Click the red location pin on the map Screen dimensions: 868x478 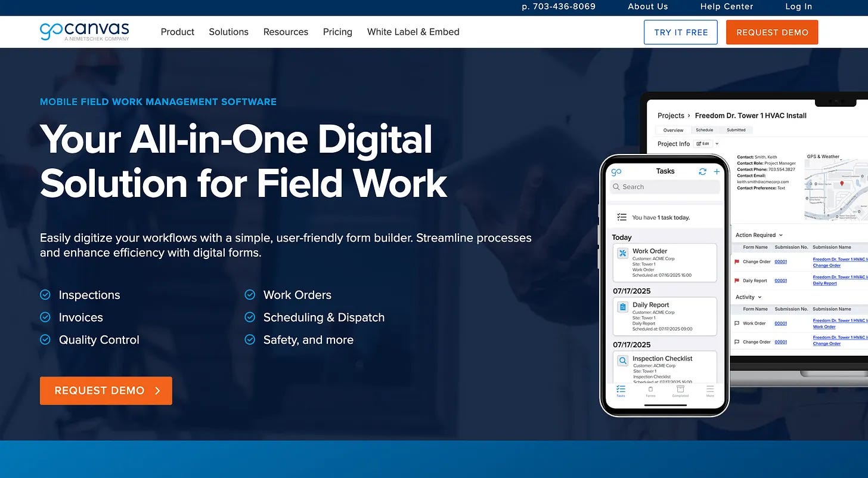pyautogui.click(x=842, y=184)
